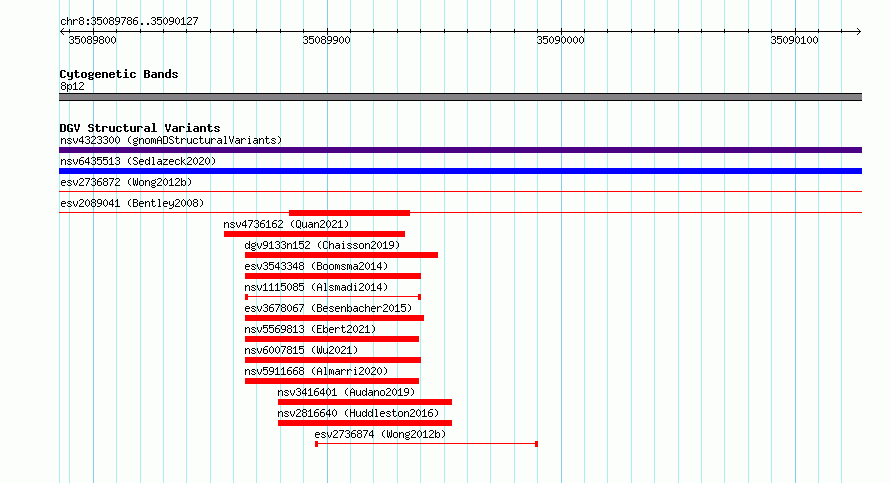The width and height of the screenshot is (890, 483).
Task: Open nsv5911668 (Almarri2020) variant label
Action: pos(316,371)
